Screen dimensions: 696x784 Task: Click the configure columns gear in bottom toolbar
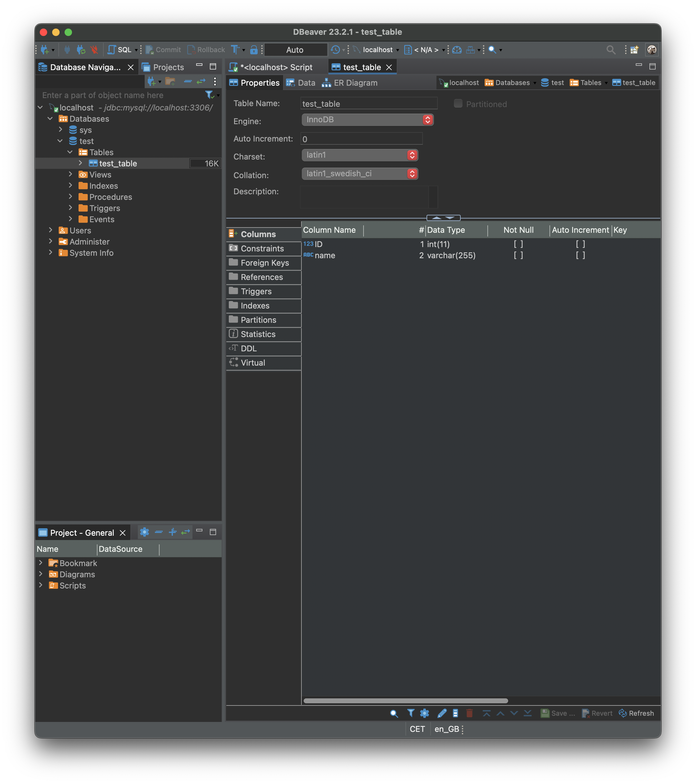(424, 713)
